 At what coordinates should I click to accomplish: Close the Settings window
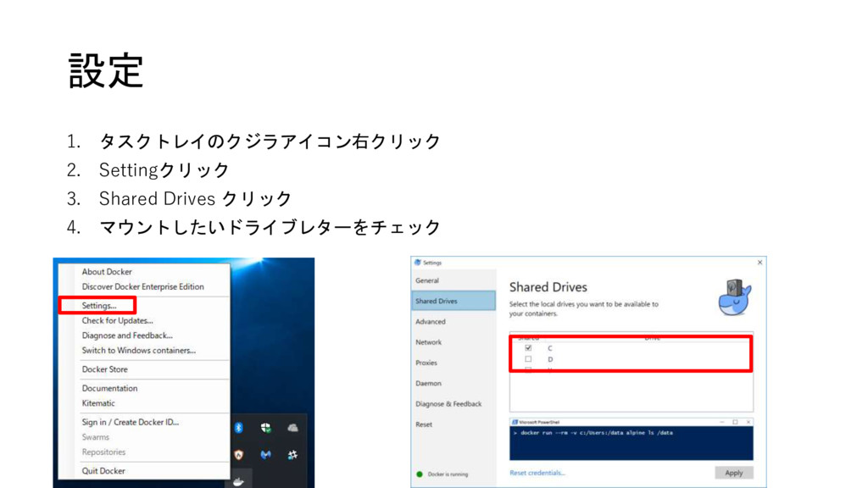click(x=759, y=263)
